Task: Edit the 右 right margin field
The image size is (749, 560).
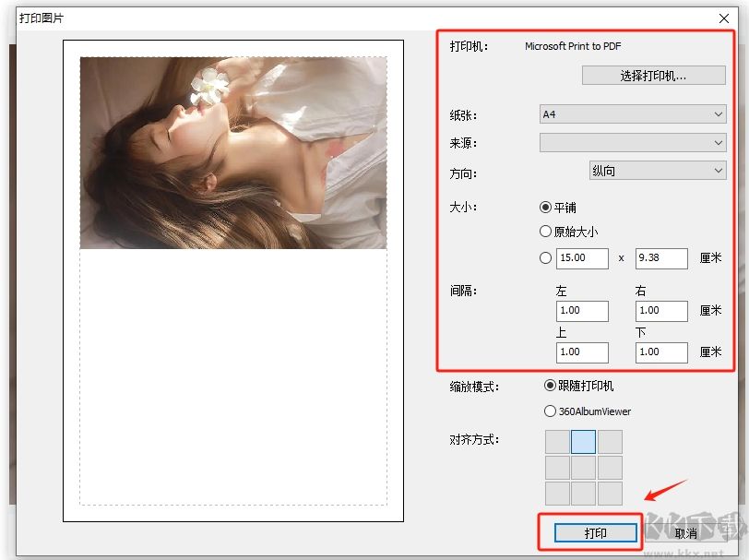Action: 661,311
